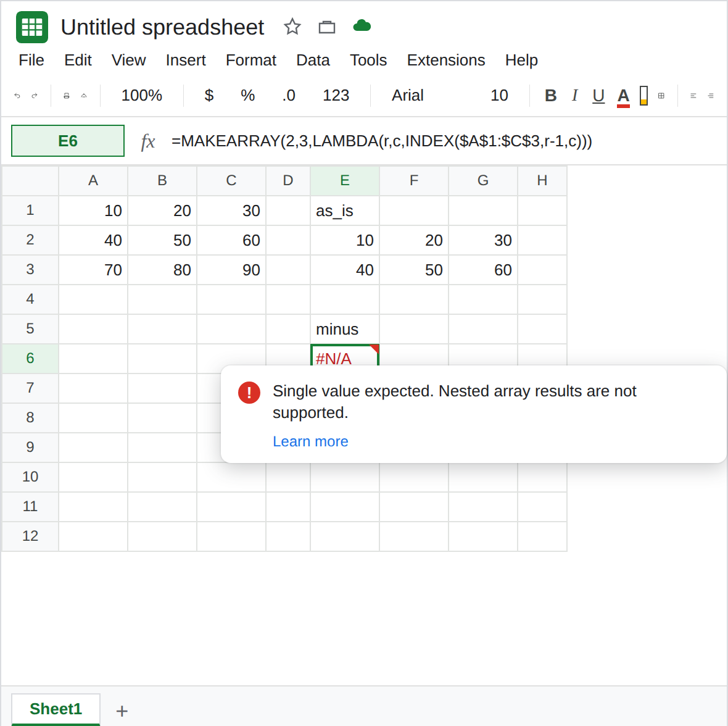The width and height of the screenshot is (728, 726).
Task: Add a new sheet with plus button
Action: [x=122, y=711]
